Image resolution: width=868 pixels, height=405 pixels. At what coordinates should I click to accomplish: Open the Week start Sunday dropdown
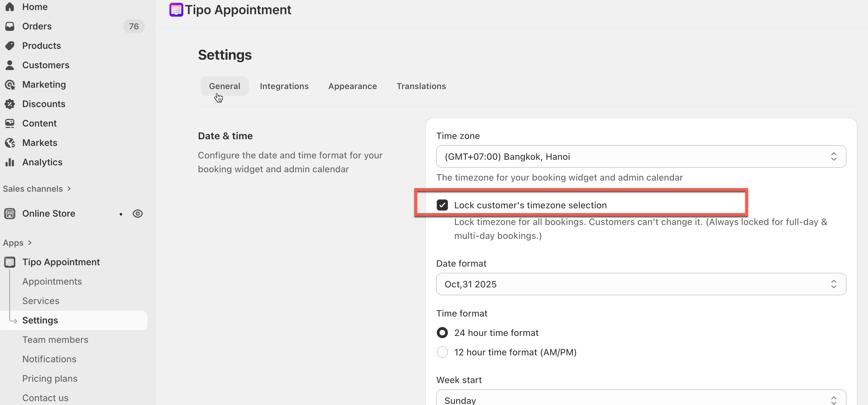pyautogui.click(x=641, y=399)
